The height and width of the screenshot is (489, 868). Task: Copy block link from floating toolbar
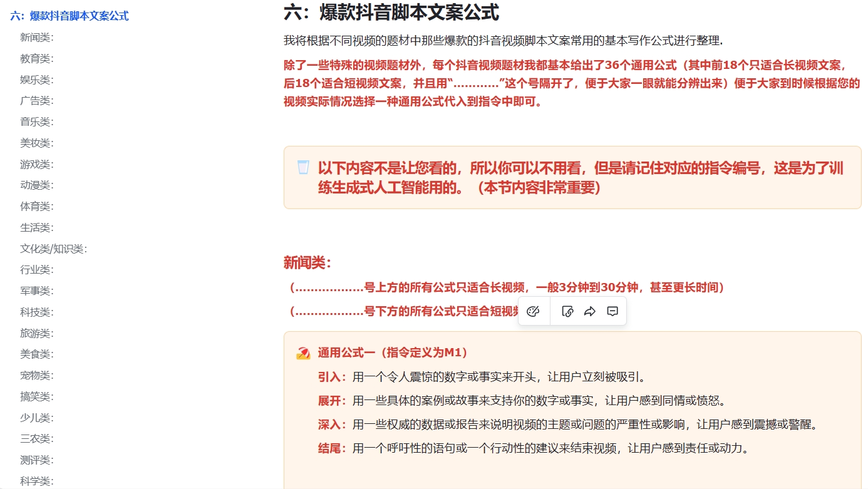coord(568,312)
